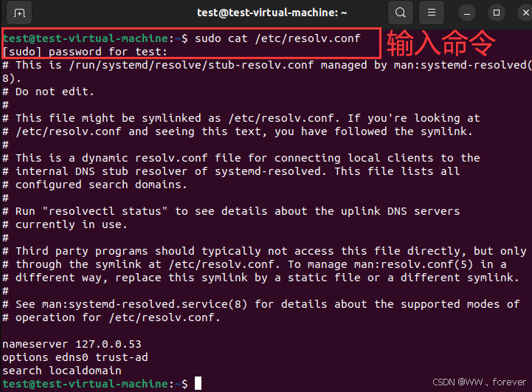Click the sudo password prompt line
The height and width of the screenshot is (392, 532).
85,52
